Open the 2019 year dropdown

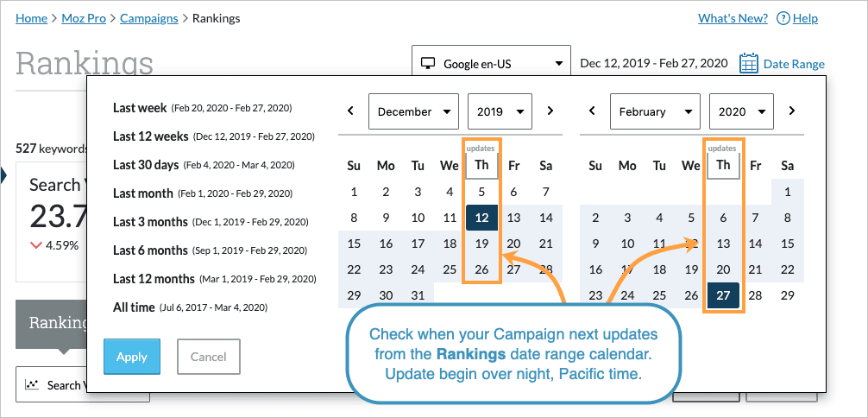point(500,111)
